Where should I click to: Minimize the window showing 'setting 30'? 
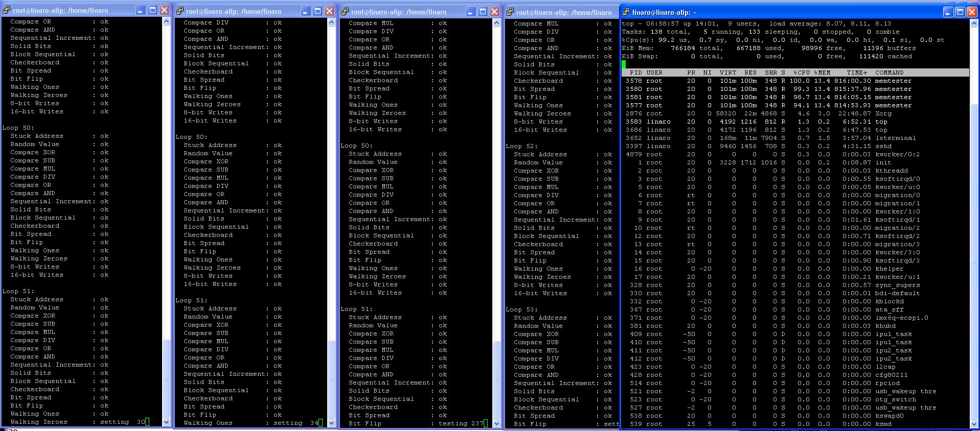point(141,10)
